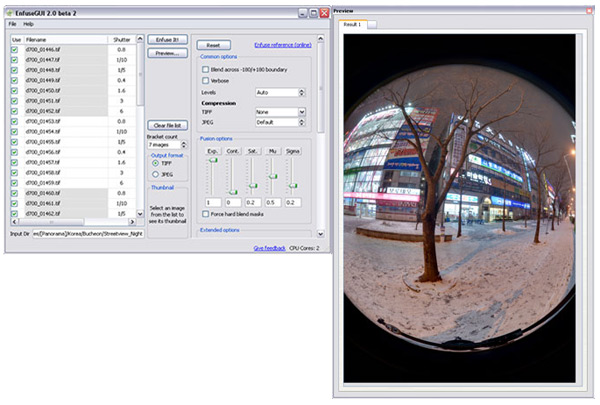Click the file list scroll-left arrow
Viewport: 600px width, 405px height.
tap(15, 222)
